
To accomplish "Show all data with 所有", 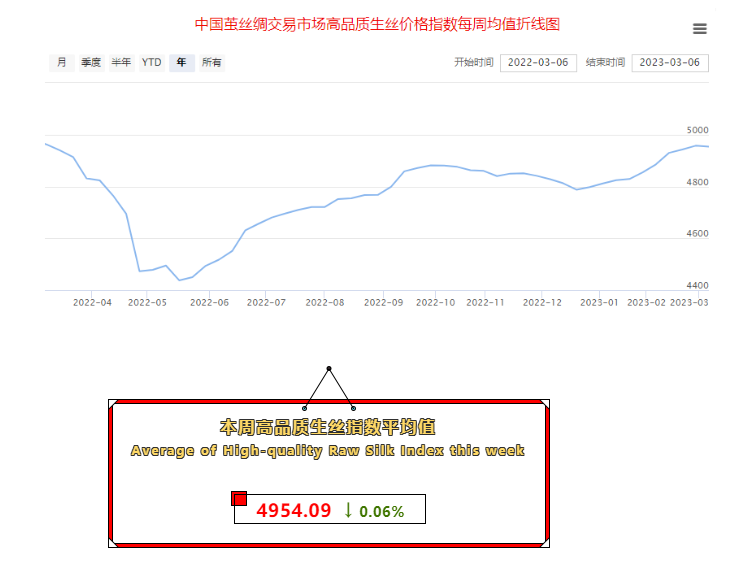I will (212, 63).
